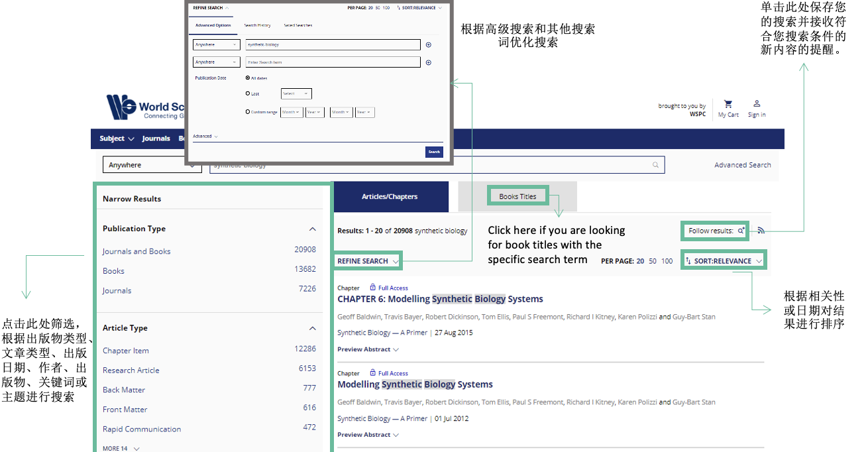Screen dimensions: 868x452
Task: Add search row with first plus icon
Action: tap(428, 45)
